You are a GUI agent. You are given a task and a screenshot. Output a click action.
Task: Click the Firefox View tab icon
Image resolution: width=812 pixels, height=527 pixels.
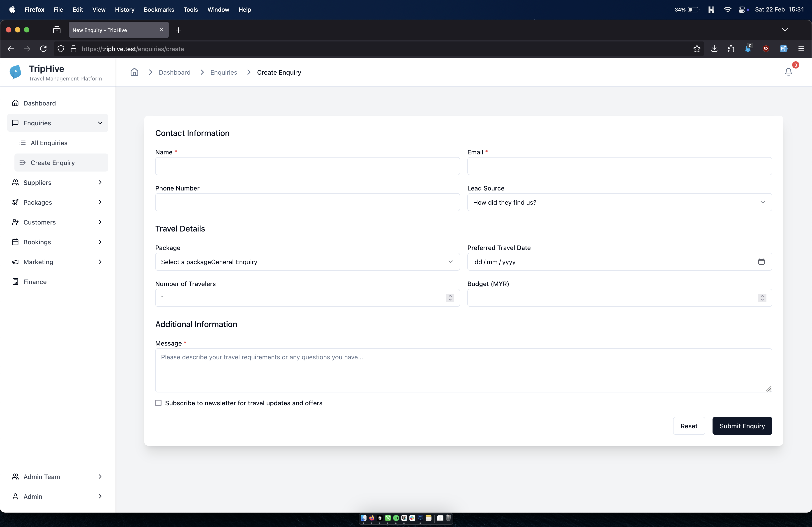coord(57,30)
